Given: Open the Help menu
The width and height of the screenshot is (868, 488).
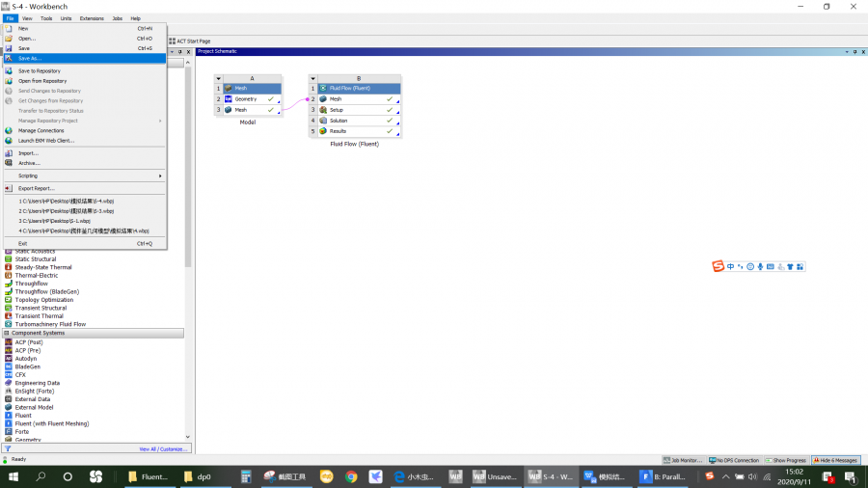Looking at the screenshot, I should click(136, 18).
